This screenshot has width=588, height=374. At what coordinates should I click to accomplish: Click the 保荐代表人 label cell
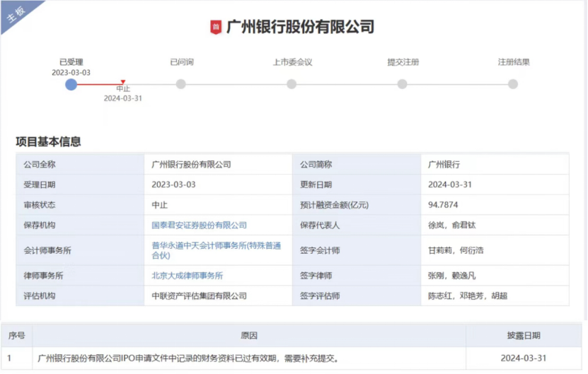pyautogui.click(x=357, y=225)
